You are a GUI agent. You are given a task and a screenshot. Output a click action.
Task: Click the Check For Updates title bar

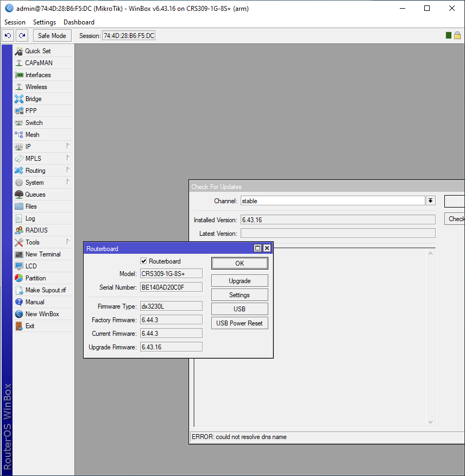coord(327,187)
